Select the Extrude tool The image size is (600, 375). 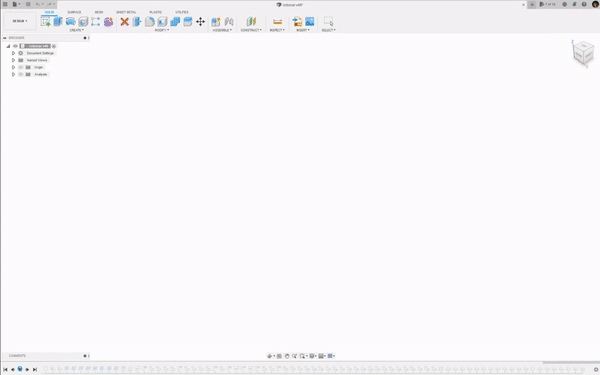(58, 21)
